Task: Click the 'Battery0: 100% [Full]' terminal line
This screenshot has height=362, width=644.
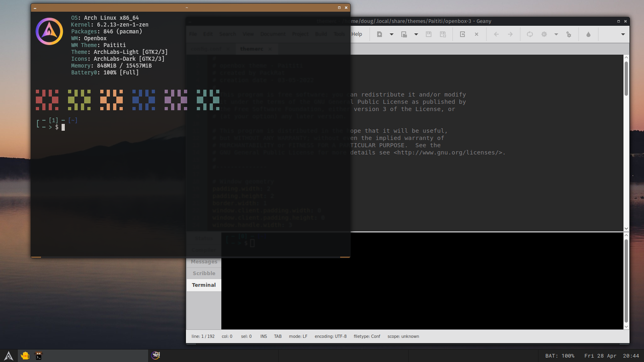Action: pyautogui.click(x=105, y=72)
